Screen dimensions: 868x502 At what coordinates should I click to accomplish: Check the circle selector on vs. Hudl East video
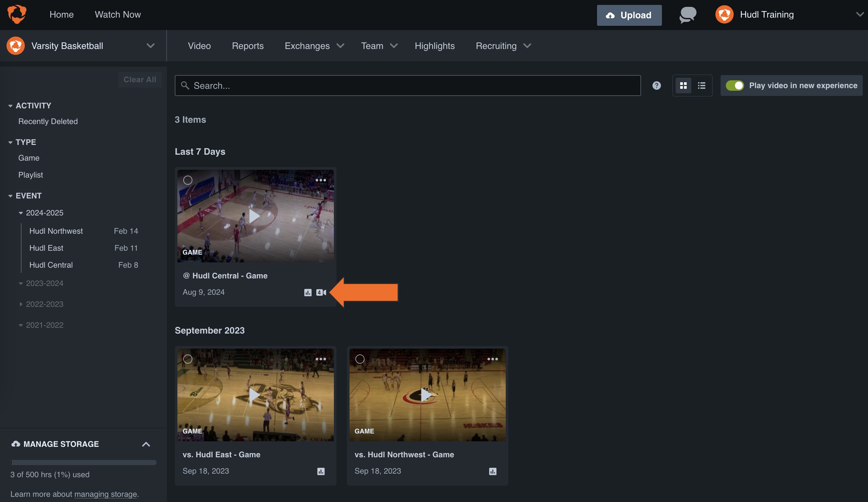tap(188, 359)
